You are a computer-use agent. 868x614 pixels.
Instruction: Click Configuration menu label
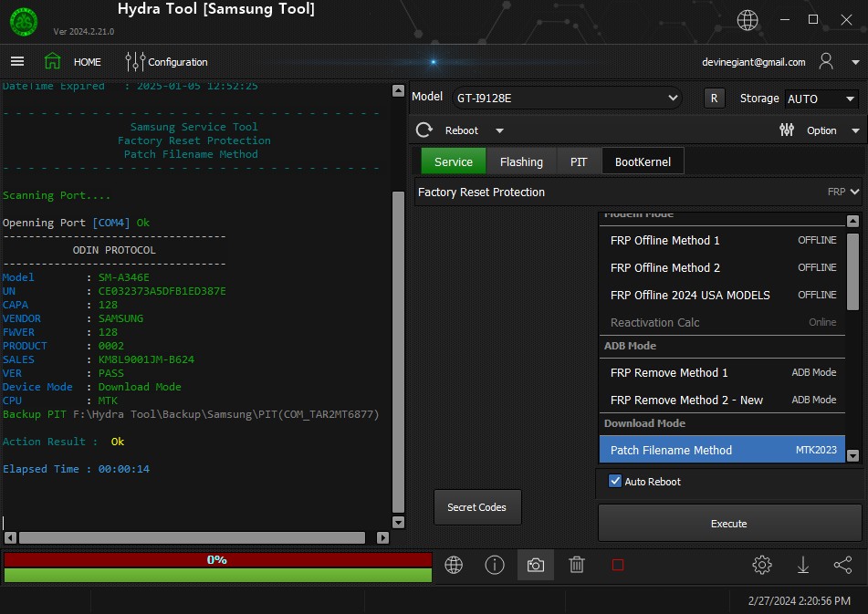(x=178, y=62)
